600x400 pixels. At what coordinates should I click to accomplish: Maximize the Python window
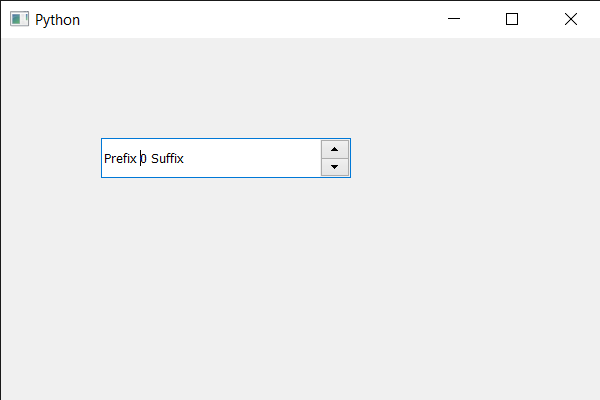pos(512,19)
